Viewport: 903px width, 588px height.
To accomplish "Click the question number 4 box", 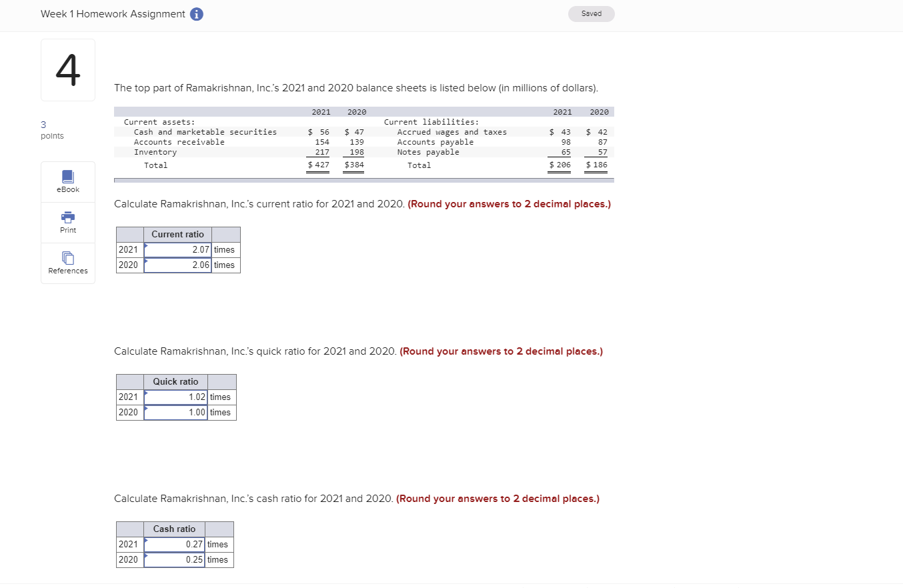I will (x=67, y=69).
